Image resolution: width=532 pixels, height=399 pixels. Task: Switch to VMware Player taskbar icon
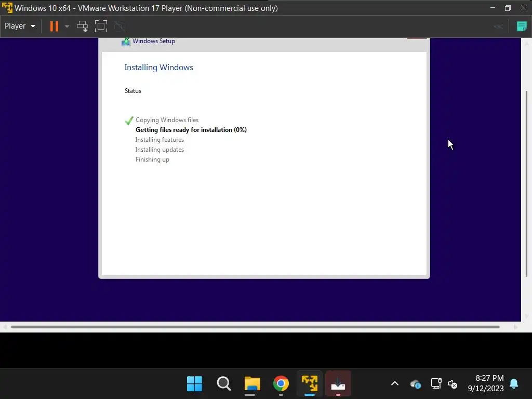click(310, 384)
